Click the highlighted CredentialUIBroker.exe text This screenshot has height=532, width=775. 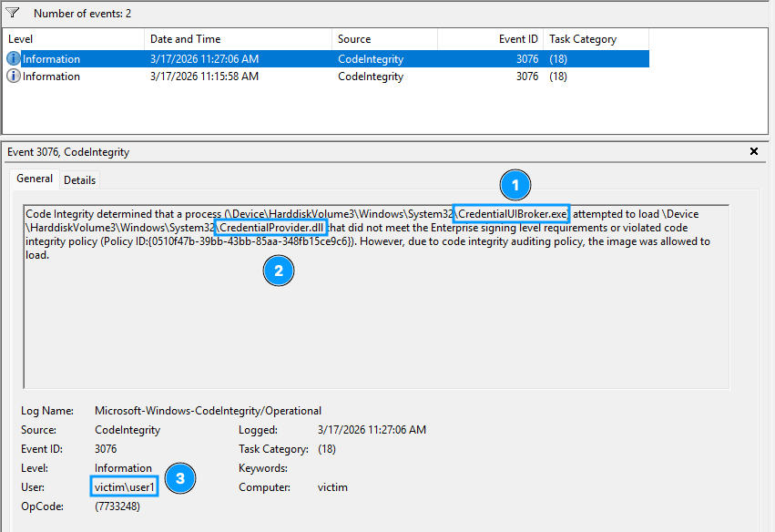click(512, 214)
